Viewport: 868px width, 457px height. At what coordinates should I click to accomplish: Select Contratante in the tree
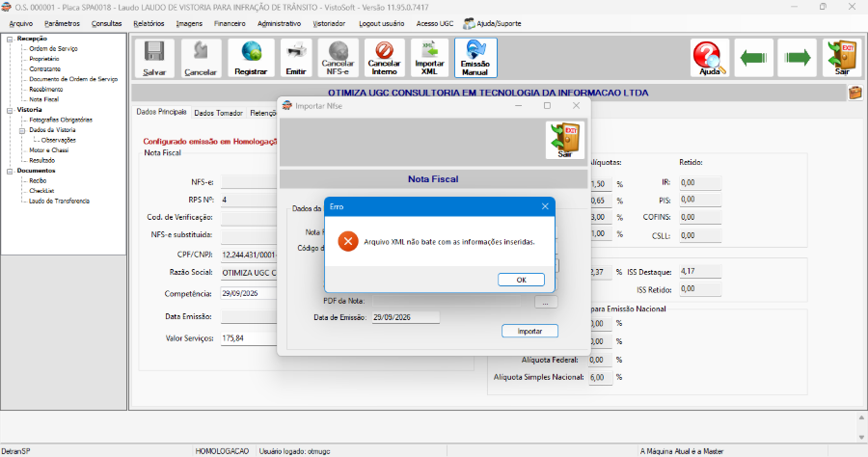pyautogui.click(x=44, y=69)
